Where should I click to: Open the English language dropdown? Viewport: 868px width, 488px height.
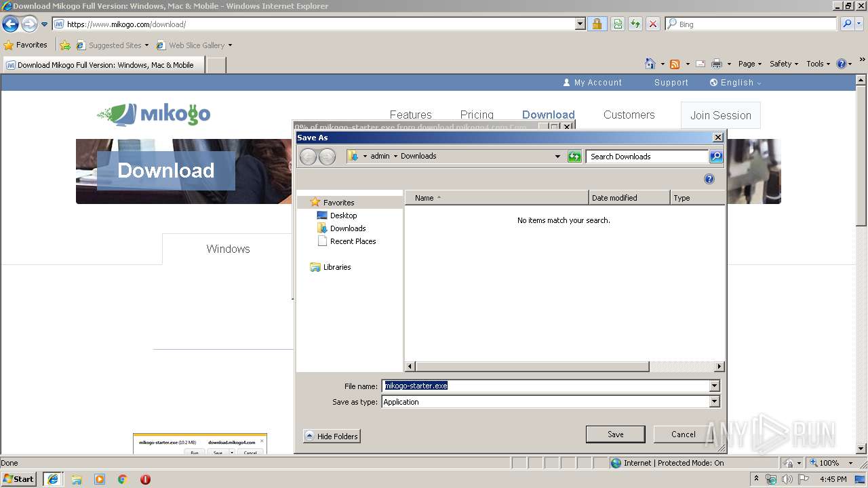(x=736, y=83)
